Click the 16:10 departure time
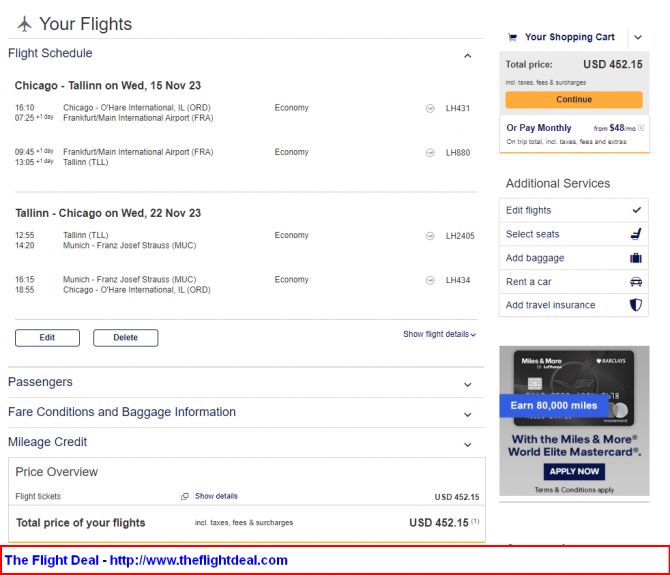670x575 pixels. coord(24,108)
